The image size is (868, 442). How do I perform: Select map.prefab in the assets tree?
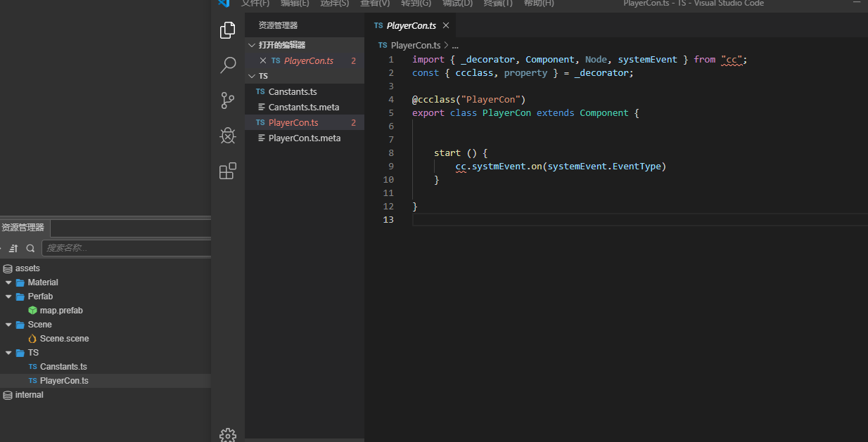click(x=60, y=311)
